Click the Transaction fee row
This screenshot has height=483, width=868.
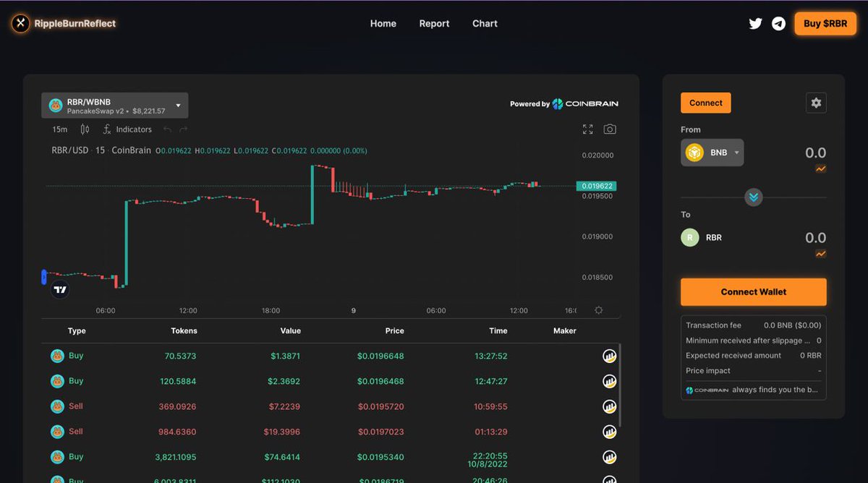click(753, 325)
